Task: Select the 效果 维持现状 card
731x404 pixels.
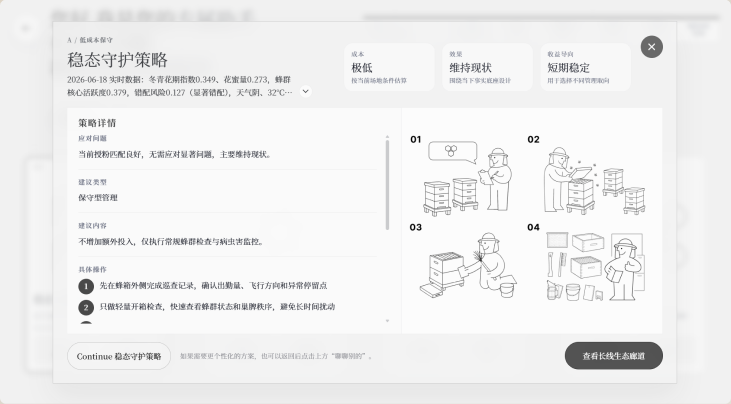Action: [x=487, y=67]
